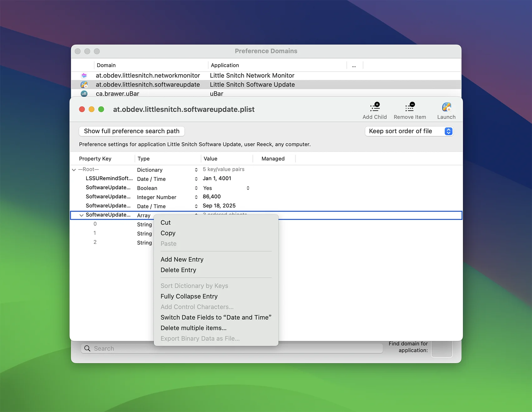Click the uBar domain icon
This screenshot has height=412, width=532.
point(84,94)
